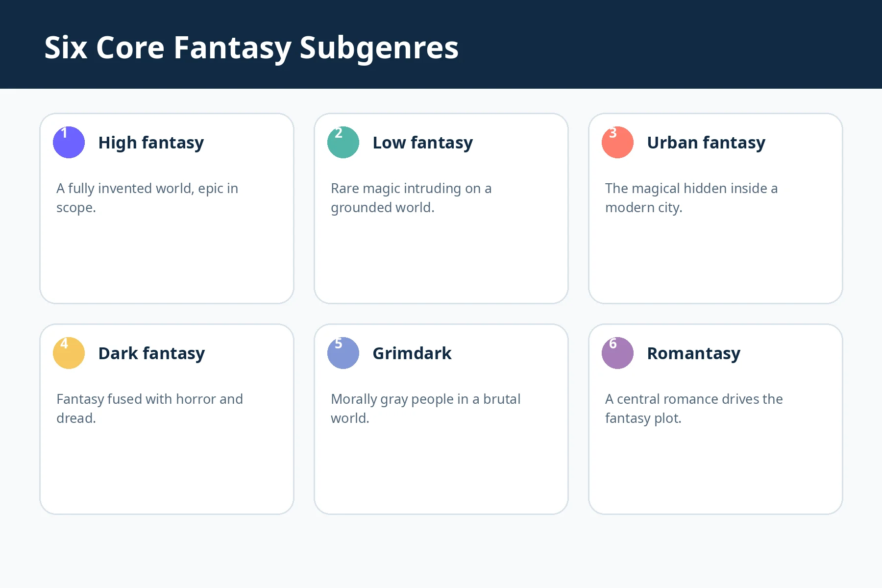Select the Romantasy heading

point(693,353)
